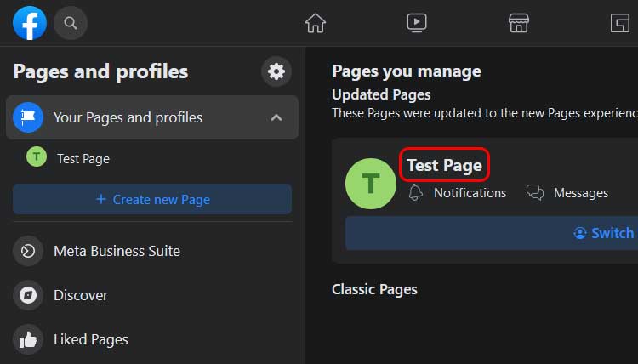Open Liked Pages thumbs-up icon
The width and height of the screenshot is (638, 364).
pyautogui.click(x=28, y=339)
